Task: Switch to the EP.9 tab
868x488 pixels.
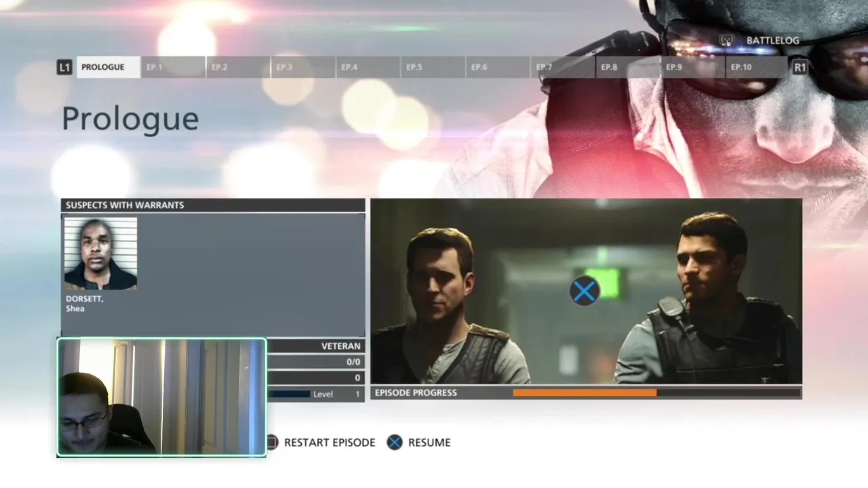Action: point(692,67)
